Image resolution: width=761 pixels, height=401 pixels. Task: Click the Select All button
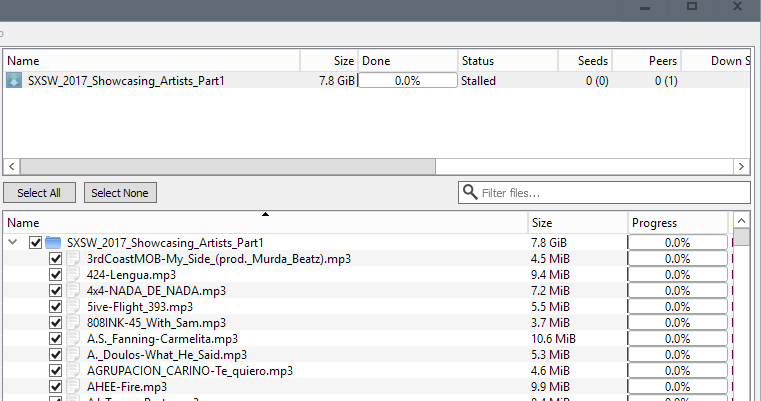pyautogui.click(x=39, y=193)
